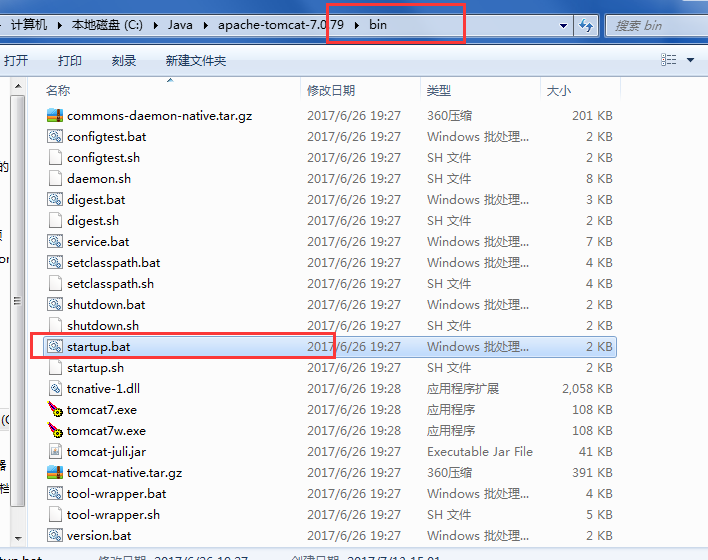Click the commons-daemon-native.tar.gz archive icon
Viewport: 708px width, 560px height.
(55, 116)
